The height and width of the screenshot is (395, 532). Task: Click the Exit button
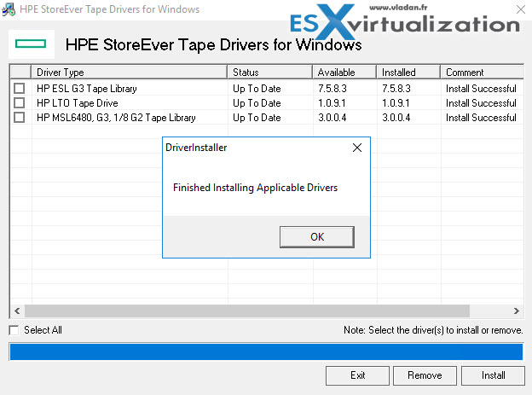[x=357, y=375]
